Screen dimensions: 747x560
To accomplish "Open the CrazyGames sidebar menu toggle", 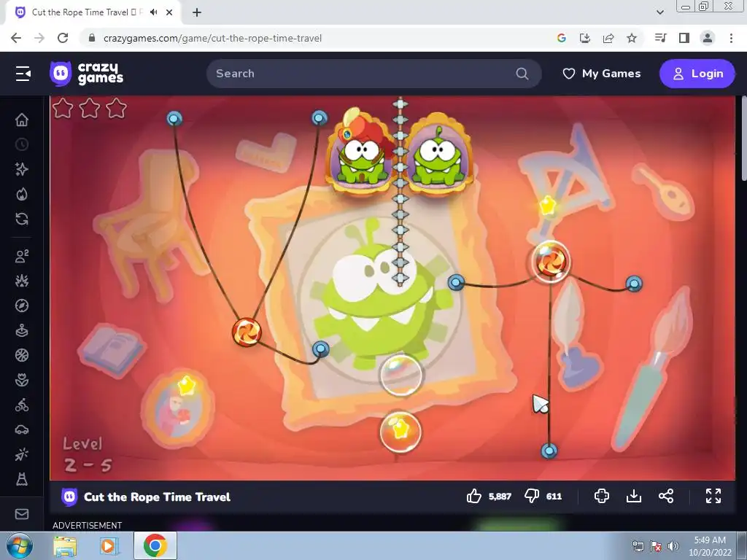I will (x=23, y=74).
